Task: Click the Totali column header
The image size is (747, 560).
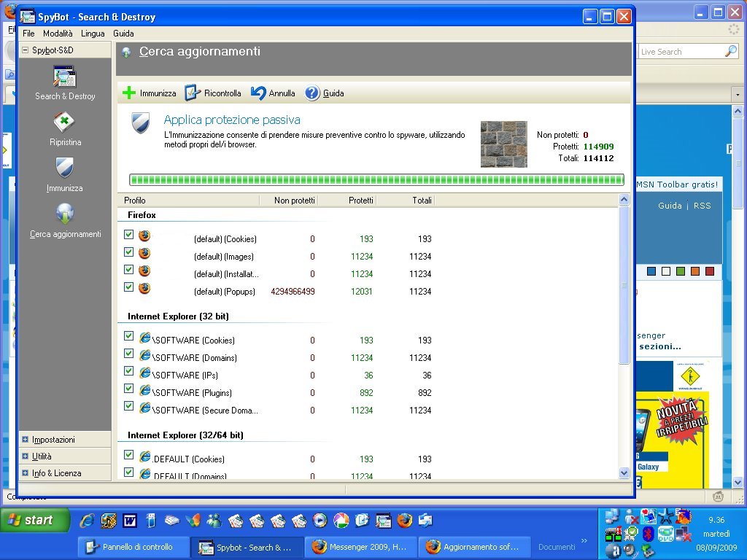Action: (x=406, y=201)
